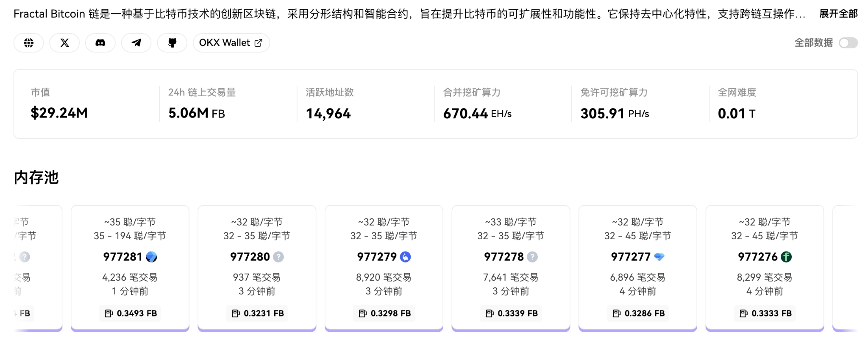Open the Discord community icon
Screen dimensions: 868x355
point(100,43)
